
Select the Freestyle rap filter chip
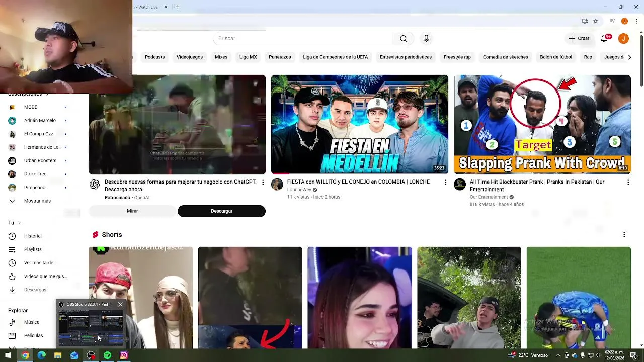point(457,57)
